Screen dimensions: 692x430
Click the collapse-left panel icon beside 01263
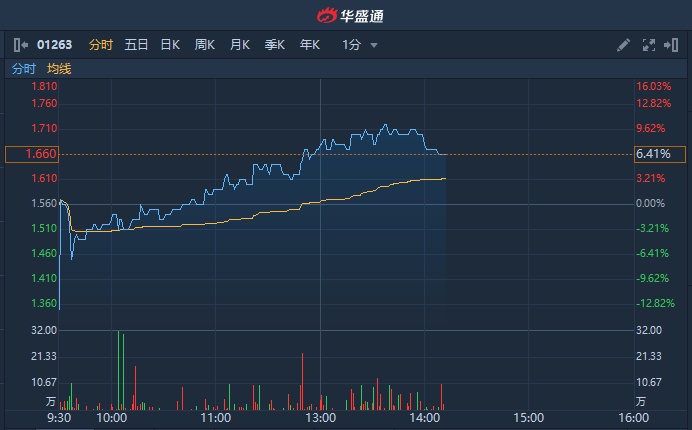coord(21,45)
